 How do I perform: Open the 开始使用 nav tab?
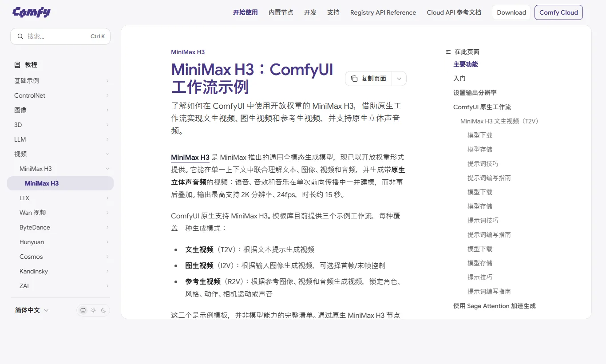tap(245, 12)
